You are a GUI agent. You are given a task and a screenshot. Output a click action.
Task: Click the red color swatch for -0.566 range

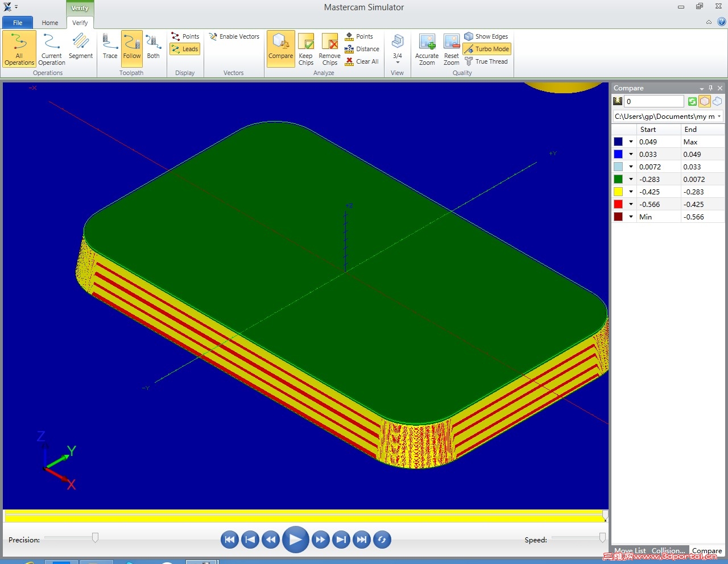coord(618,205)
